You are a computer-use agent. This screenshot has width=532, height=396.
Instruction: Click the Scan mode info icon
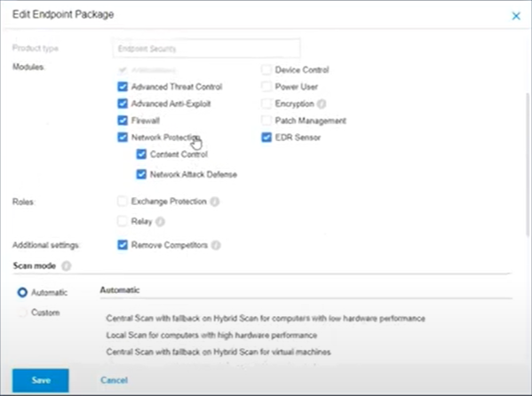[66, 265]
